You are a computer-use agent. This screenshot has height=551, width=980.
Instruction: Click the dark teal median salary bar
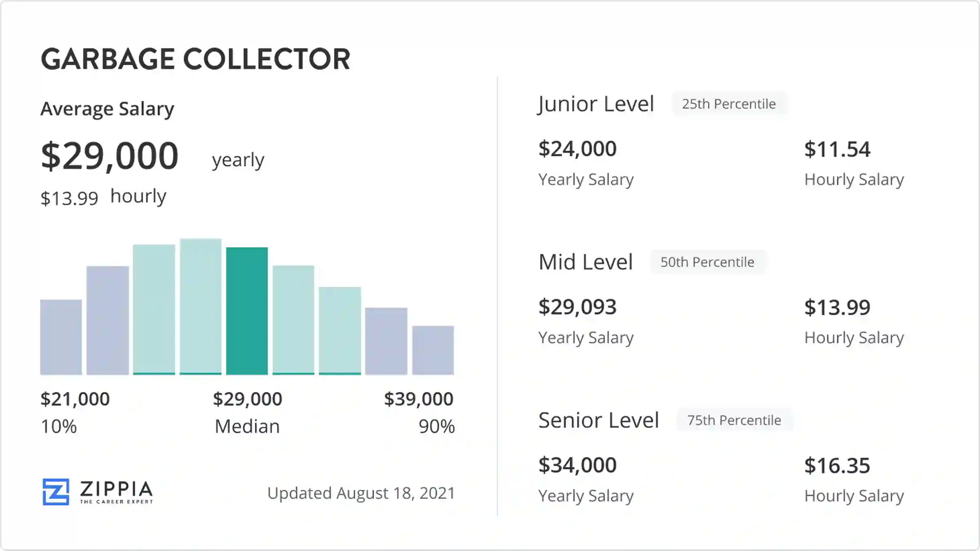pos(247,311)
